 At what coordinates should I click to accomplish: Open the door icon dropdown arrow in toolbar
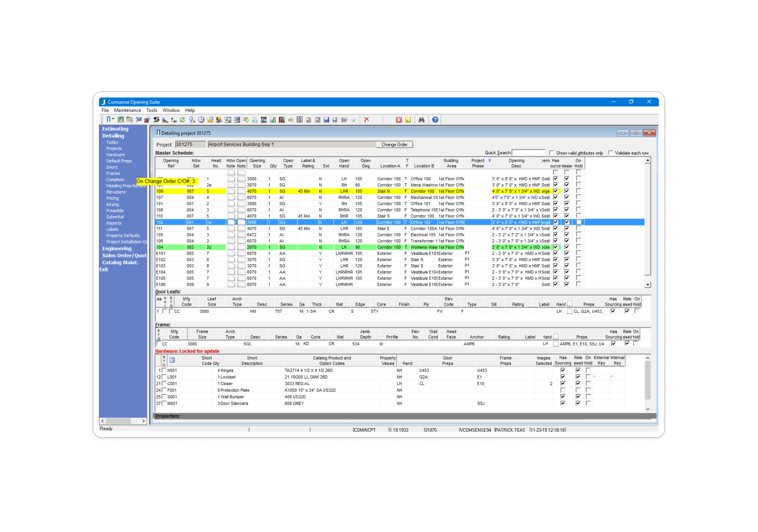tap(113, 119)
